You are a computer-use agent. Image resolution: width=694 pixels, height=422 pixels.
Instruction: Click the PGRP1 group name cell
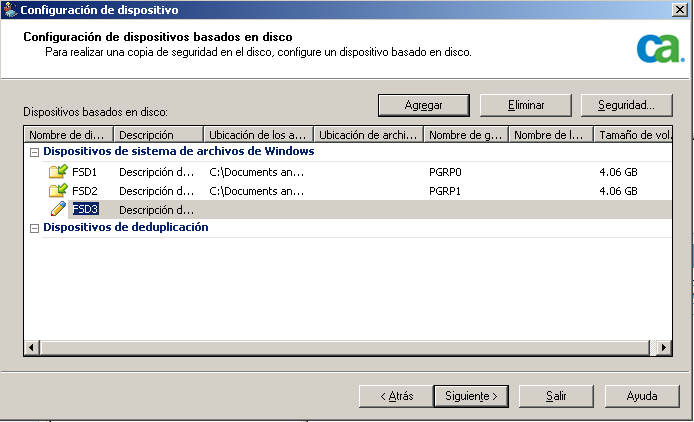point(445,191)
